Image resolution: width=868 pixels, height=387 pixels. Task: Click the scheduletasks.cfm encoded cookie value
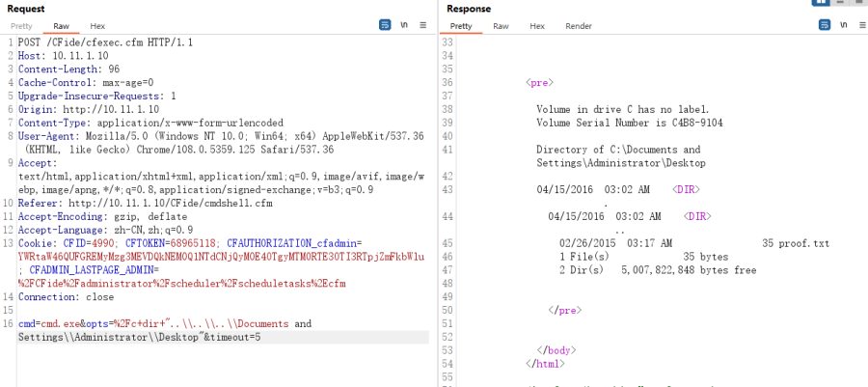coord(181,284)
